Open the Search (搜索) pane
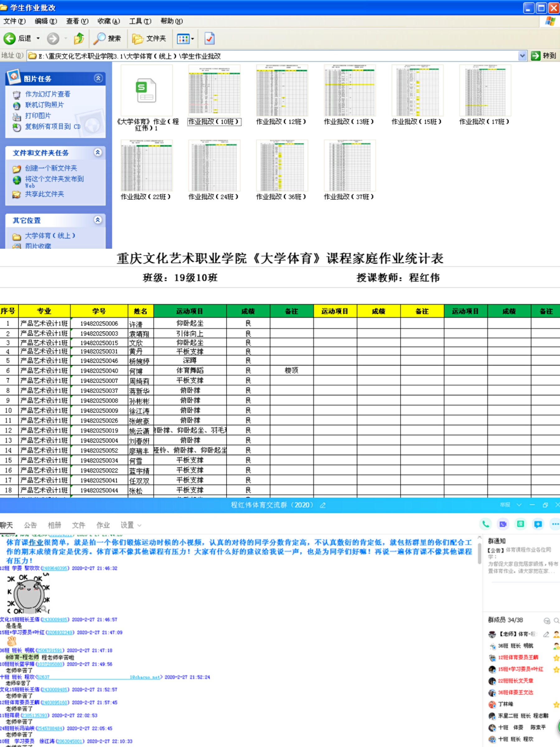Screen dimensions: 560x747 tap(107, 39)
